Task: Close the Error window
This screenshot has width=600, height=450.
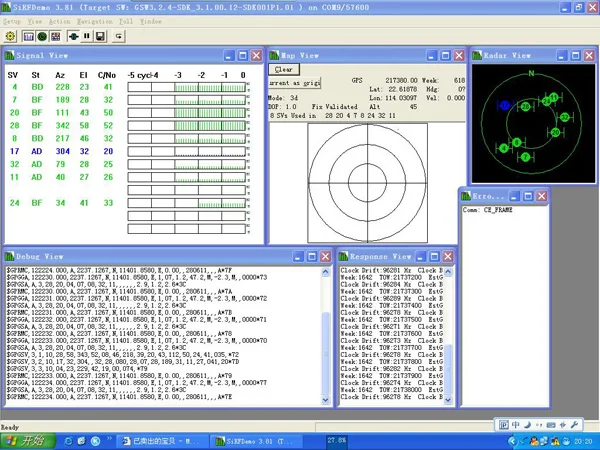Action: point(542,196)
